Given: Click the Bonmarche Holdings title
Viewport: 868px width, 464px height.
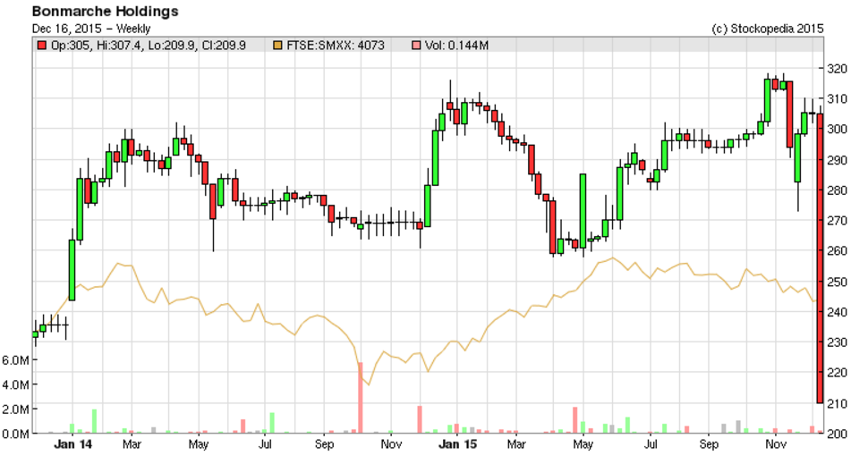Looking at the screenshot, I should click(106, 11).
